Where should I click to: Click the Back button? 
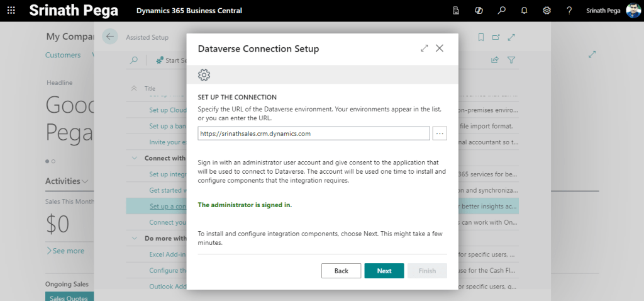341,271
